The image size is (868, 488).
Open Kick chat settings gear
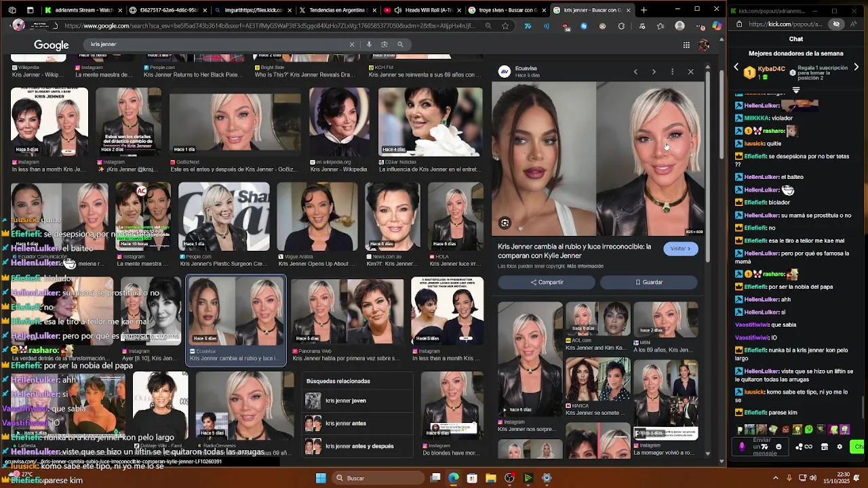tap(840, 447)
